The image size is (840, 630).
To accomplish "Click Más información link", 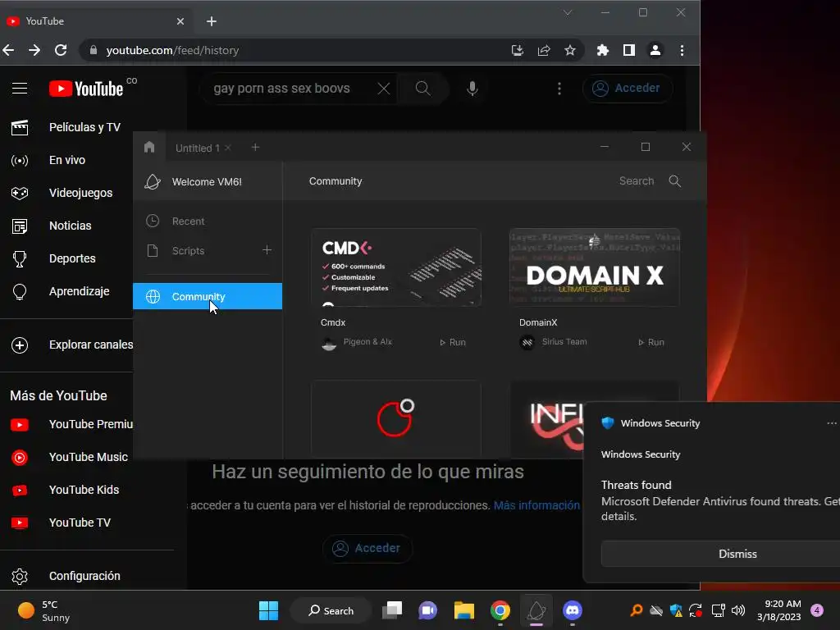I will click(x=536, y=505).
